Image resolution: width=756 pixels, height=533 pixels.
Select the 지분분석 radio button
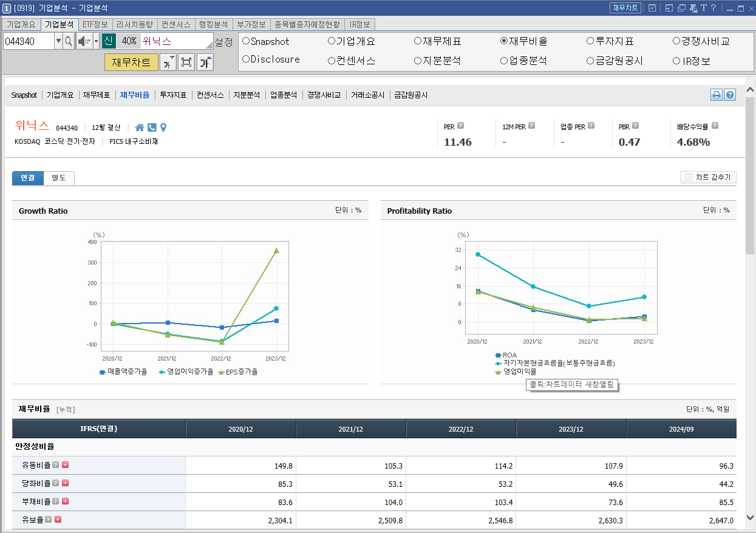pos(418,61)
